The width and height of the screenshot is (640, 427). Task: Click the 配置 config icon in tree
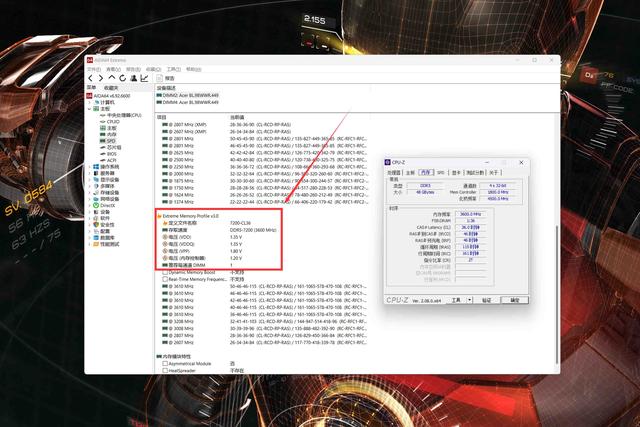(x=96, y=231)
